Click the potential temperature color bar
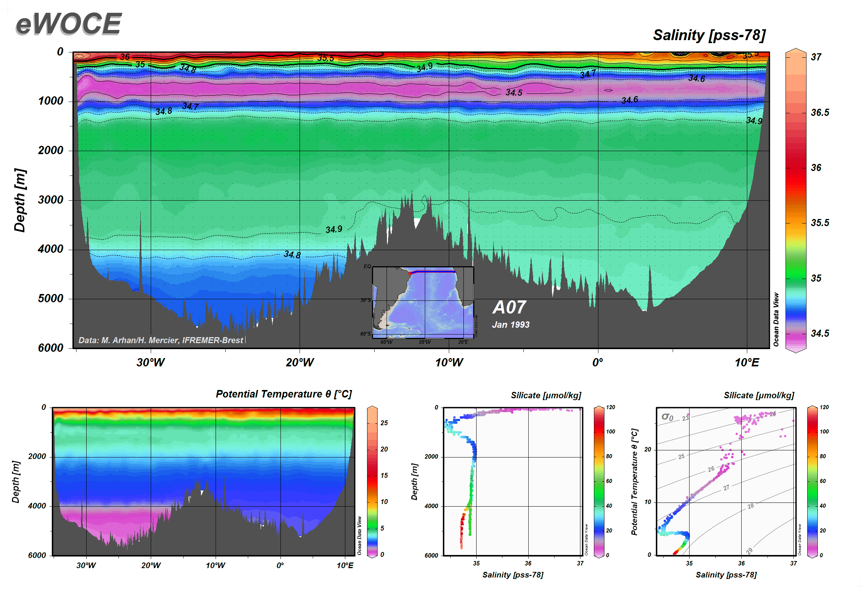868x594 pixels. [x=372, y=481]
